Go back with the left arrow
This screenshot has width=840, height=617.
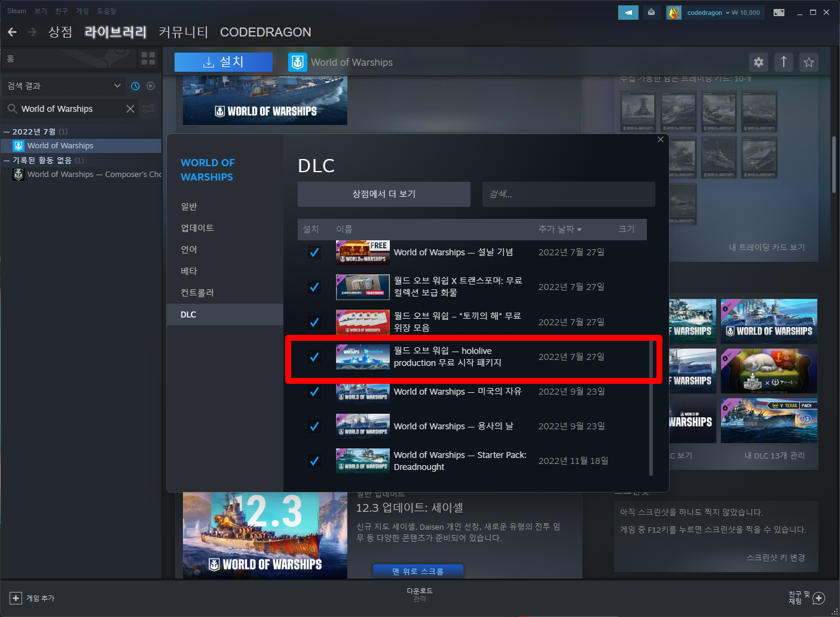pyautogui.click(x=12, y=32)
